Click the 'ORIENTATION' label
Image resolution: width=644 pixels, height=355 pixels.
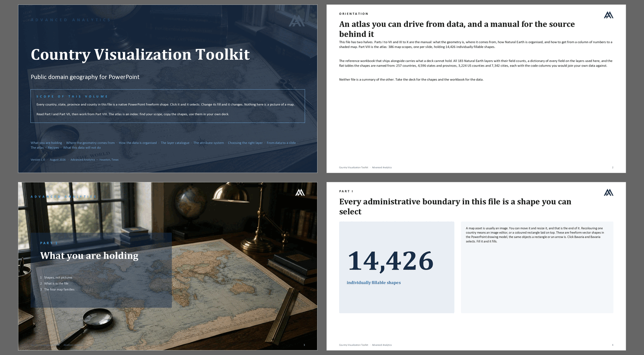coord(353,14)
